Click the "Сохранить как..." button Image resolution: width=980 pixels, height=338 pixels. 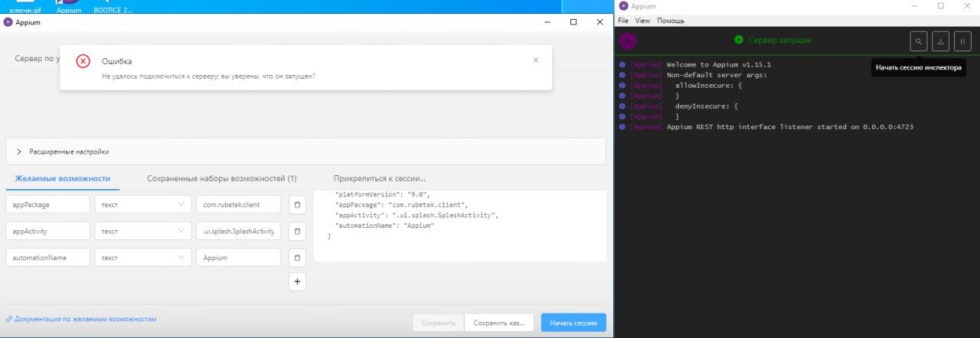tap(498, 323)
